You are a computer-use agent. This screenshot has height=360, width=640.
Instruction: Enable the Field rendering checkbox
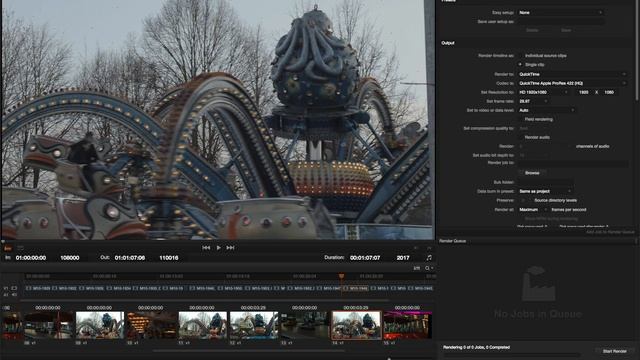click(x=521, y=119)
